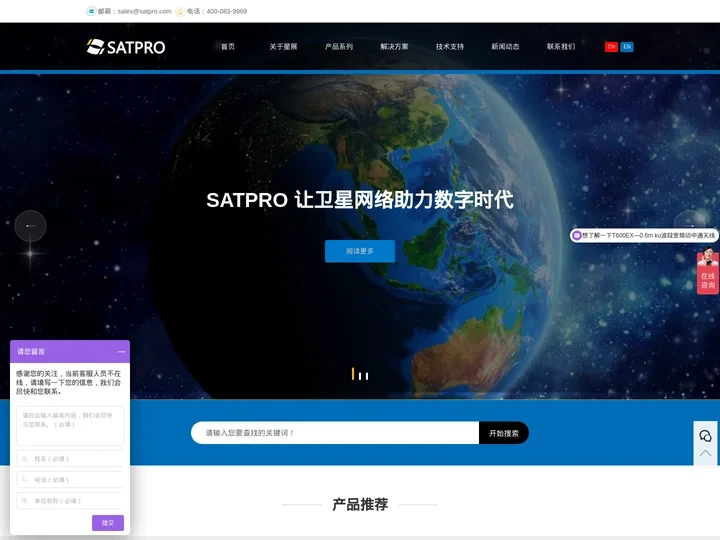The width and height of the screenshot is (720, 540).
Task: Show previous banner slide with left arrow
Action: point(30,226)
